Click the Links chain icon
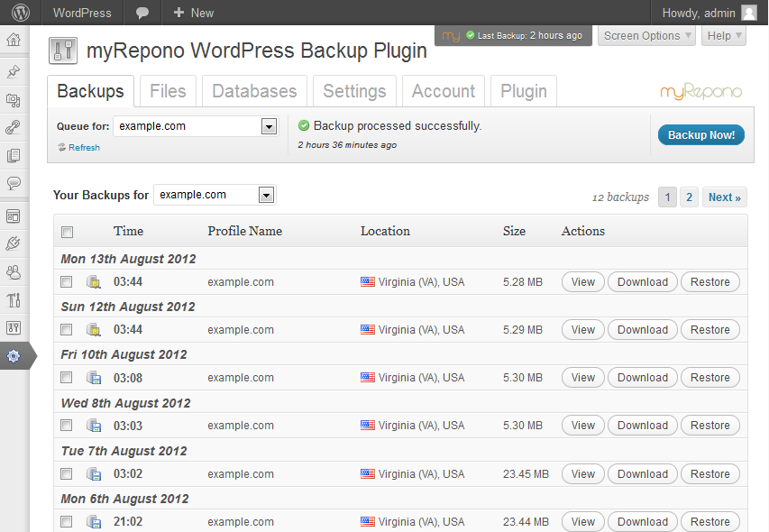Screen dimensions: 769x532 (13, 126)
